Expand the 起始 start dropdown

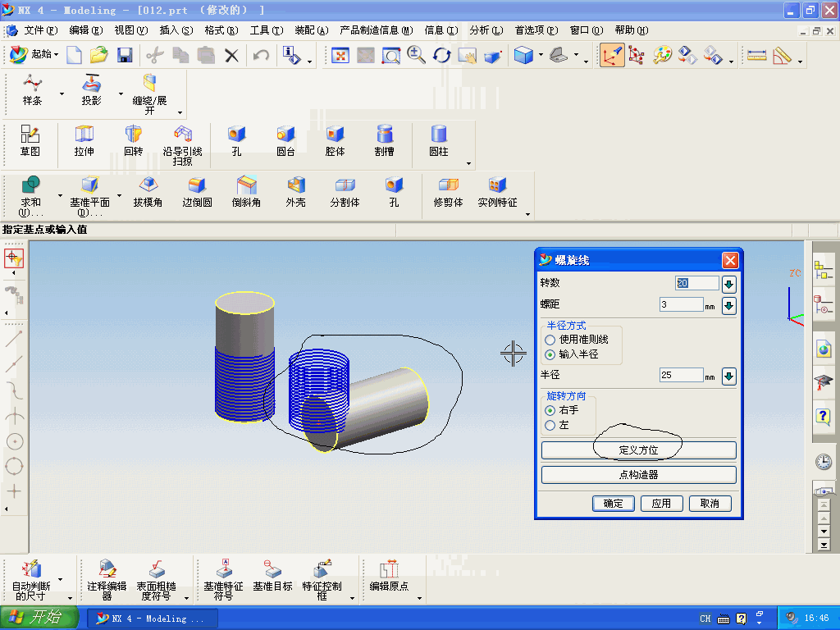(x=56, y=55)
